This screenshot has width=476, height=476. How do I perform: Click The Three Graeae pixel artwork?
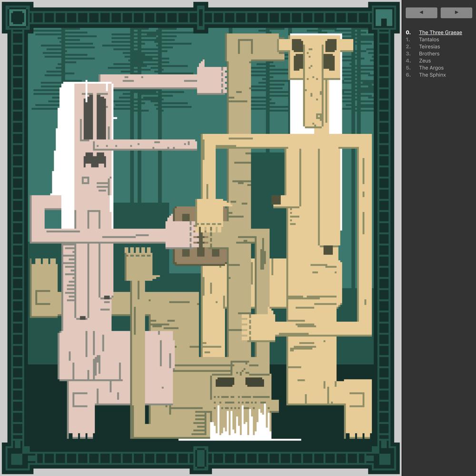point(201,238)
